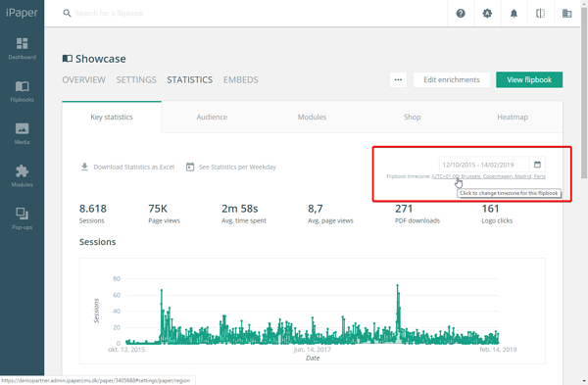Click the okt. 12, 2015 axis label

coord(126,350)
